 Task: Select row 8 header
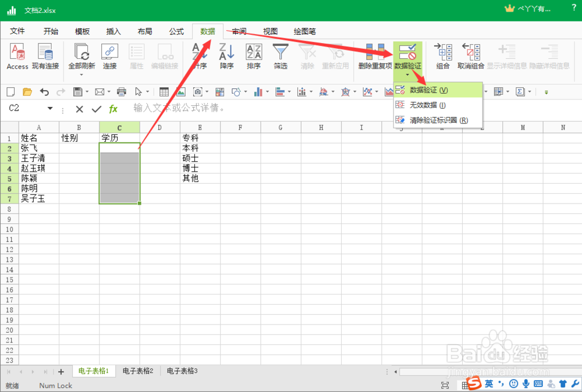pos(9,209)
